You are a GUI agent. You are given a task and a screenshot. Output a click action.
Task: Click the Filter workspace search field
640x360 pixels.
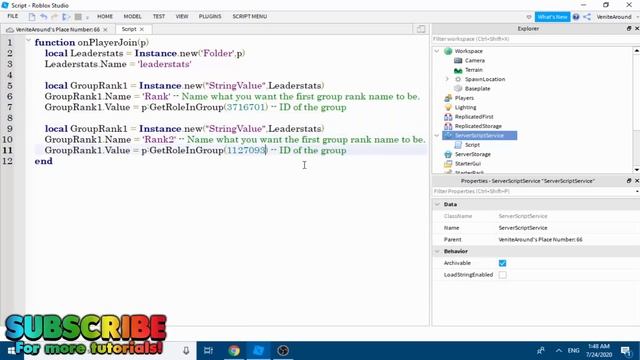point(535,39)
